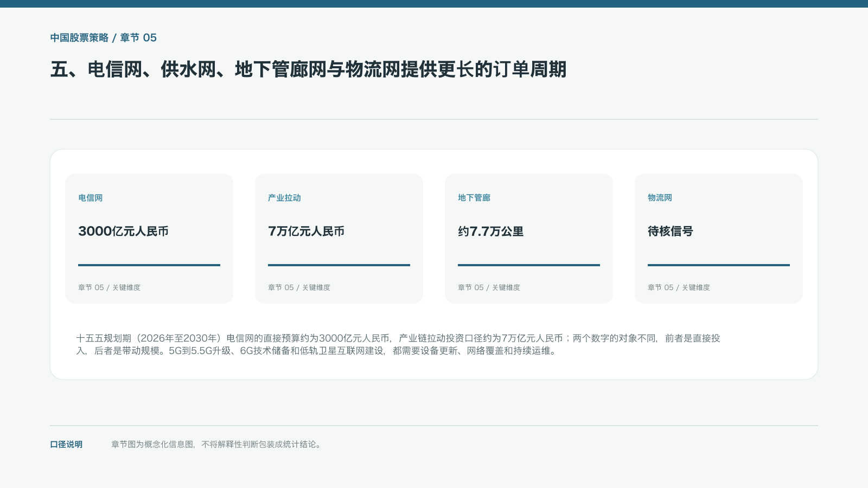Click the footer 章节 05 / 关键维度 in 电信网 card
This screenshot has width=868, height=488.
(109, 287)
